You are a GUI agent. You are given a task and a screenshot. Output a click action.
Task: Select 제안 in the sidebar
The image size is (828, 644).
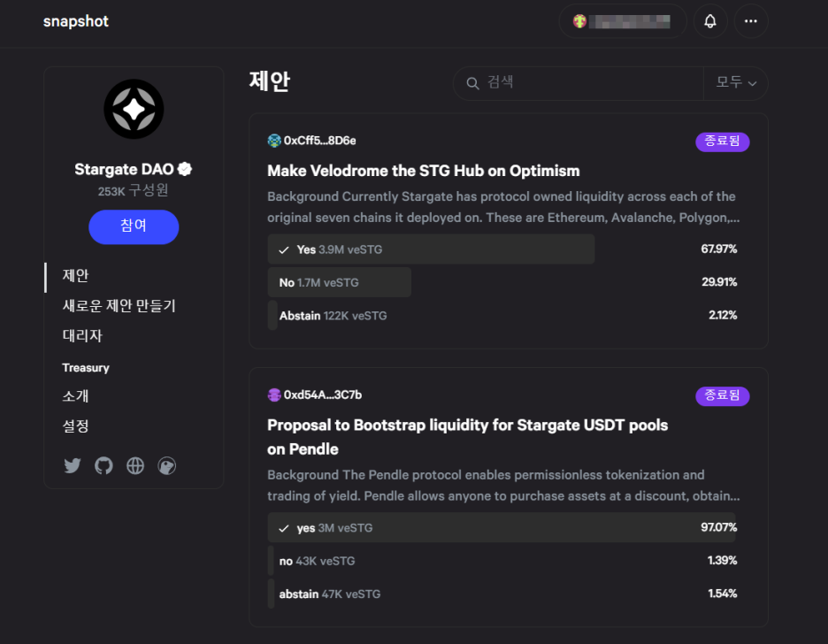(75, 275)
